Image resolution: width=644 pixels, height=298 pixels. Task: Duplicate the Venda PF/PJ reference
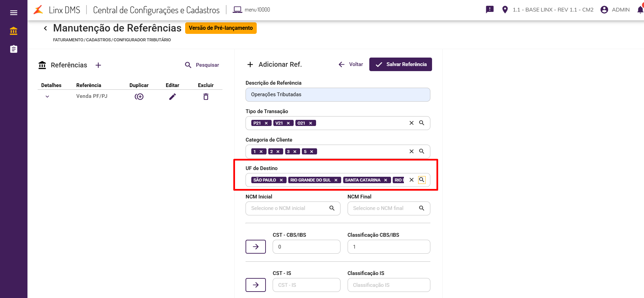click(139, 97)
